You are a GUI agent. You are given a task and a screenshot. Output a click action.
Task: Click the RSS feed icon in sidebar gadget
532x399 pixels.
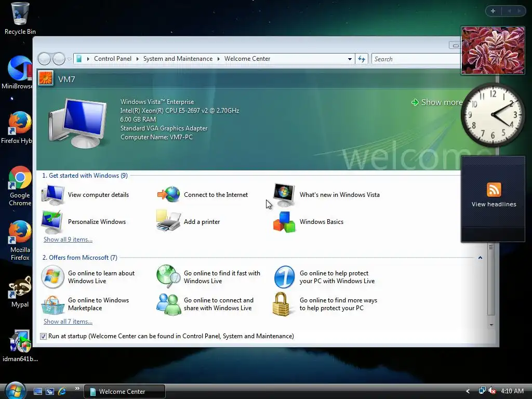(494, 189)
